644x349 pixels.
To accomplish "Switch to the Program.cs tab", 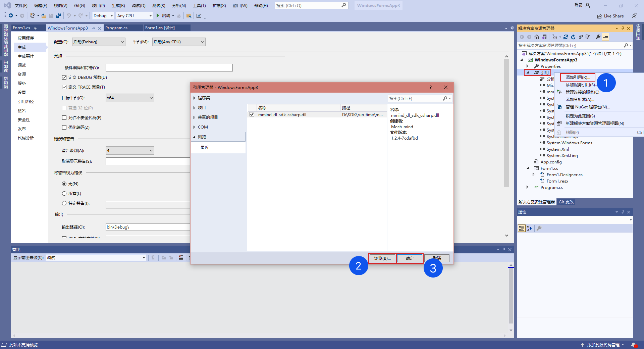I will [x=116, y=28].
